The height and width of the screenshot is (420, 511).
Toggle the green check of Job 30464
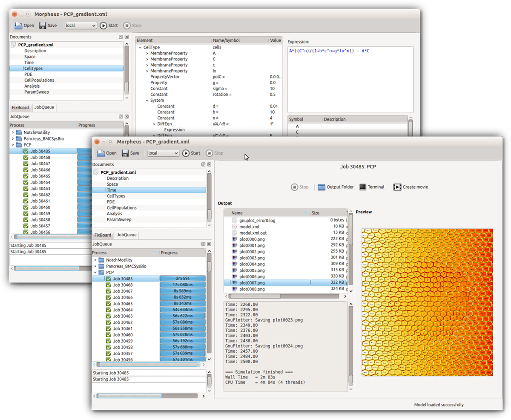point(108,310)
